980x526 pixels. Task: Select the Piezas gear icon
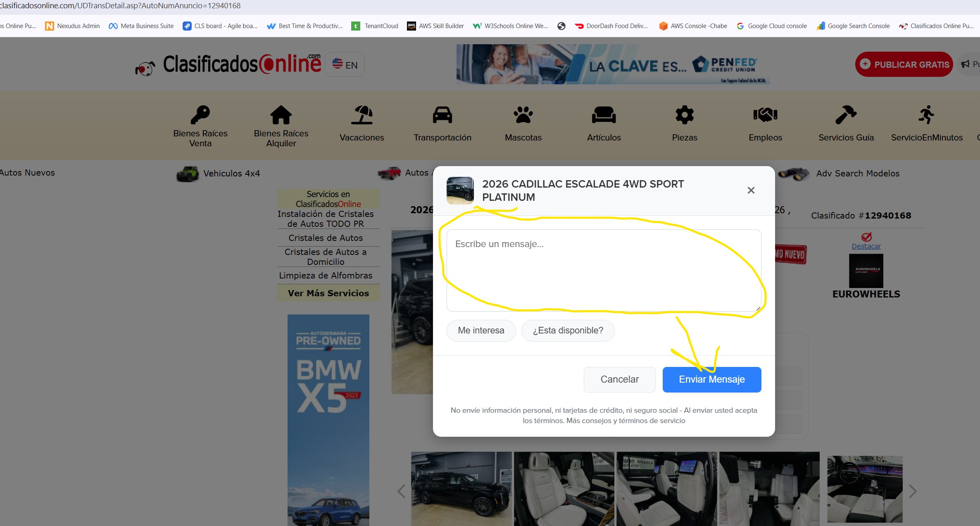coord(685,115)
